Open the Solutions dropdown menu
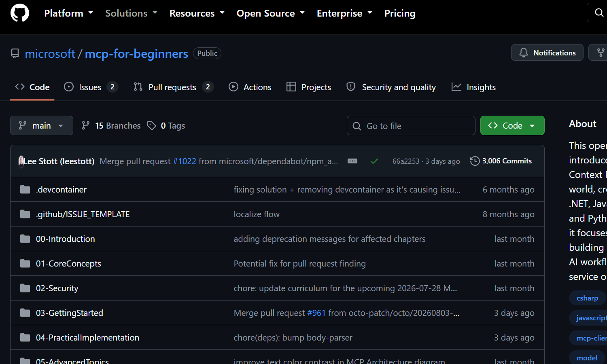Image resolution: width=607 pixels, height=364 pixels. coord(131,13)
